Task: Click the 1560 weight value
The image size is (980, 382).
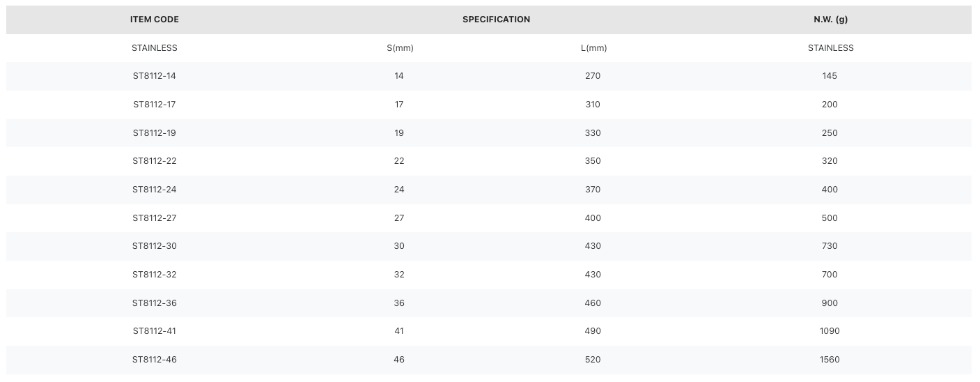Action: [x=830, y=360]
